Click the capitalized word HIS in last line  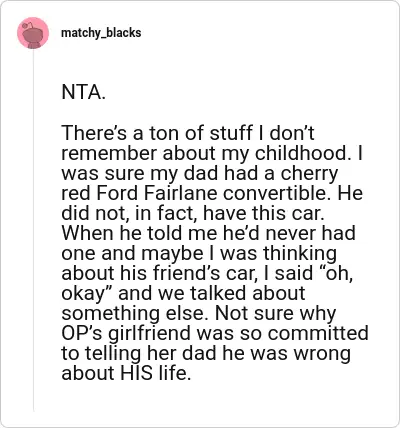point(132,373)
